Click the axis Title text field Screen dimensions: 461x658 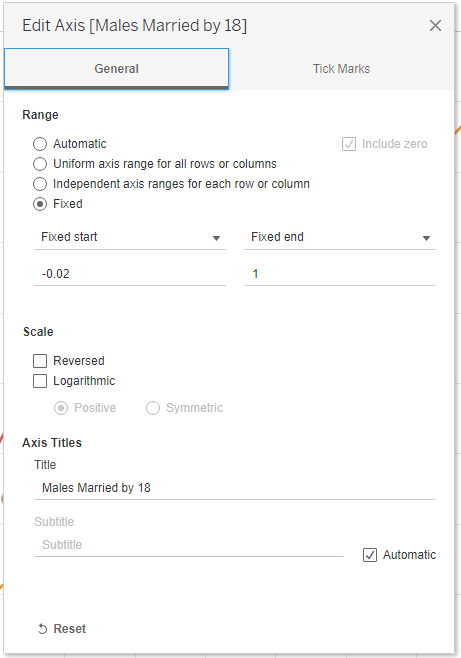[235, 488]
